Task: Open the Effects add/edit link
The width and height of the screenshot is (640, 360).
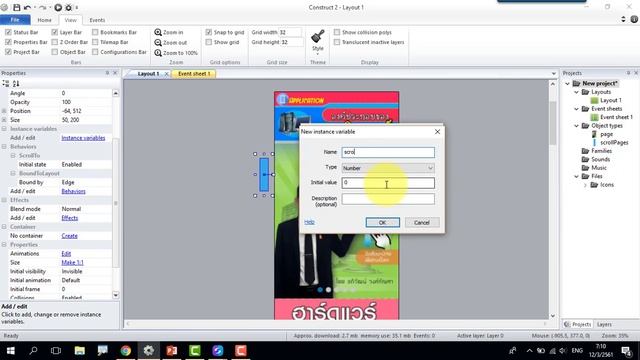Action: pyautogui.click(x=70, y=218)
